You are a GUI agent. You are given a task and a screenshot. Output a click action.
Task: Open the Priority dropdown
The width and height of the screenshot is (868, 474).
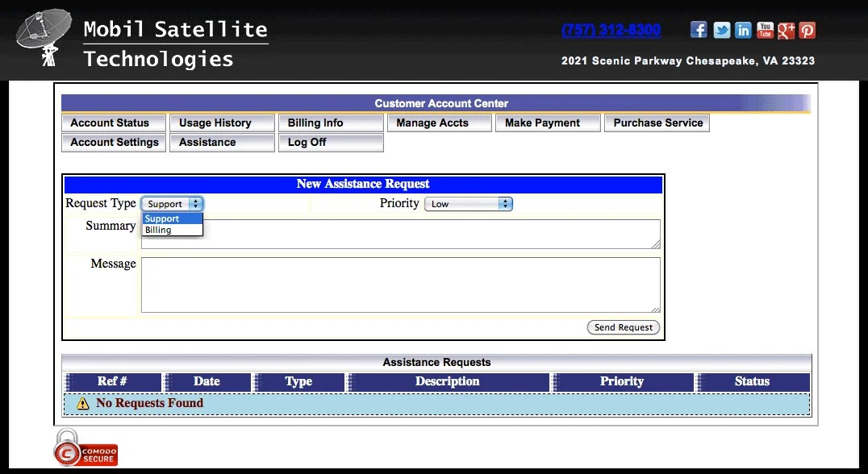pyautogui.click(x=469, y=203)
